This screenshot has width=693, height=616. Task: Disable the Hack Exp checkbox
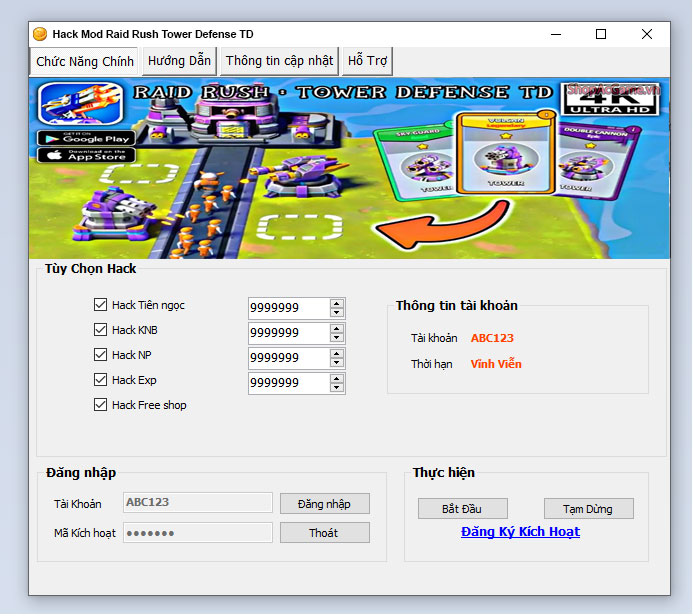(100, 380)
